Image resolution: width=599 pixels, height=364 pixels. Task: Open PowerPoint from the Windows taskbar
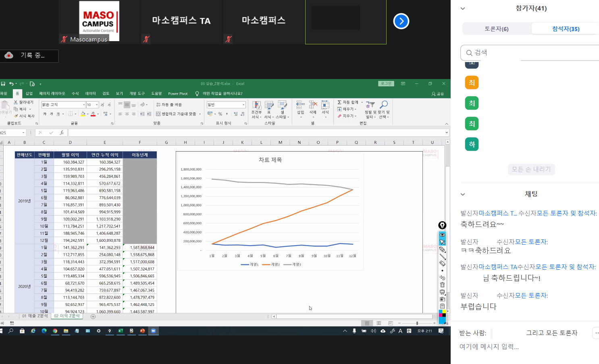point(142,331)
